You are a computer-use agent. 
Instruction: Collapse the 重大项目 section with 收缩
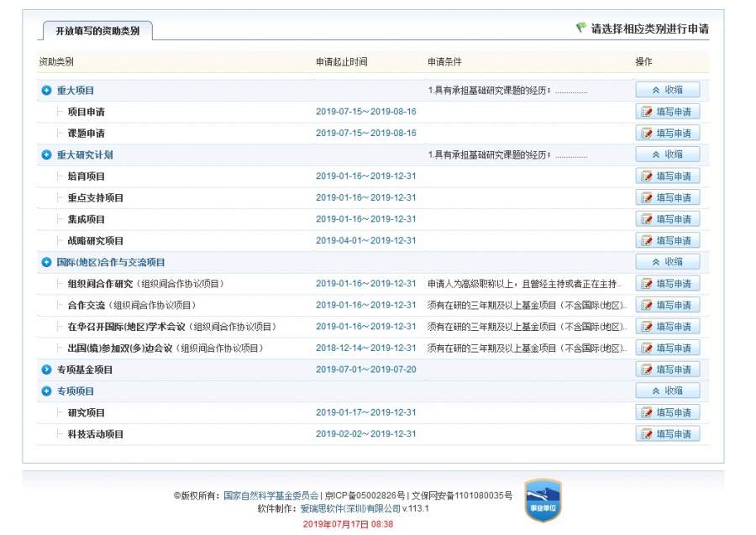[x=667, y=90]
